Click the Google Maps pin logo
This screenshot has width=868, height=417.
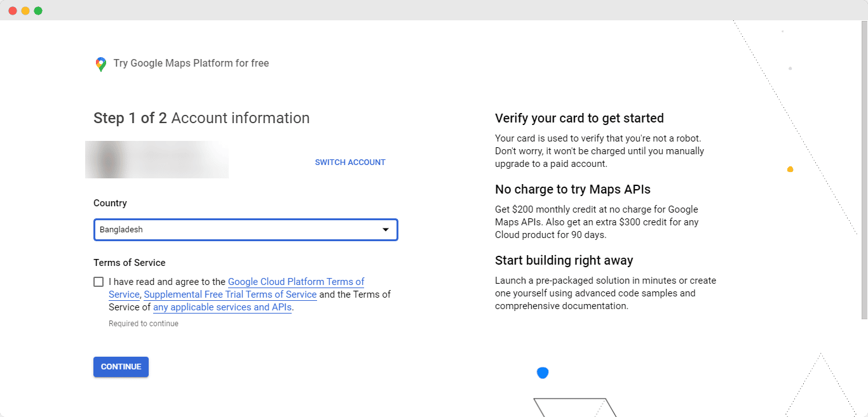pyautogui.click(x=100, y=63)
